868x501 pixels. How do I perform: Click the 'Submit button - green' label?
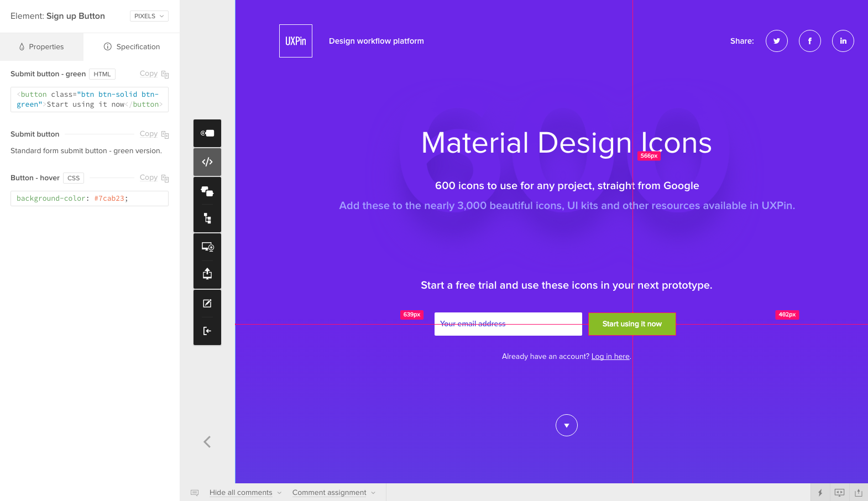48,74
